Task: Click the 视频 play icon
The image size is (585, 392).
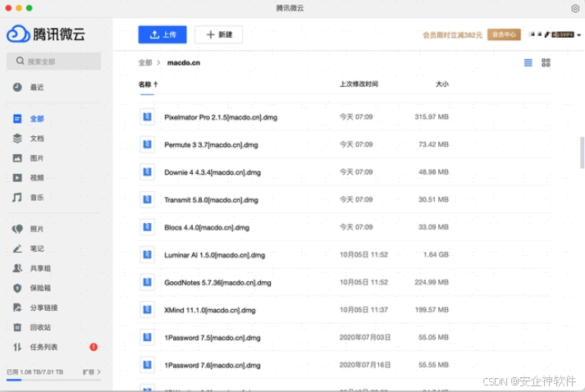Action: pyautogui.click(x=17, y=178)
